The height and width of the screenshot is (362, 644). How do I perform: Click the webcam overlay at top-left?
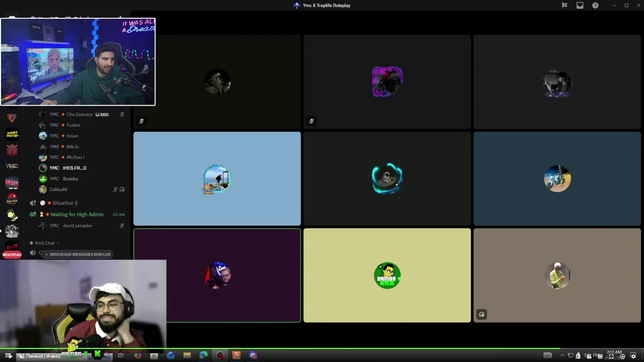[78, 62]
